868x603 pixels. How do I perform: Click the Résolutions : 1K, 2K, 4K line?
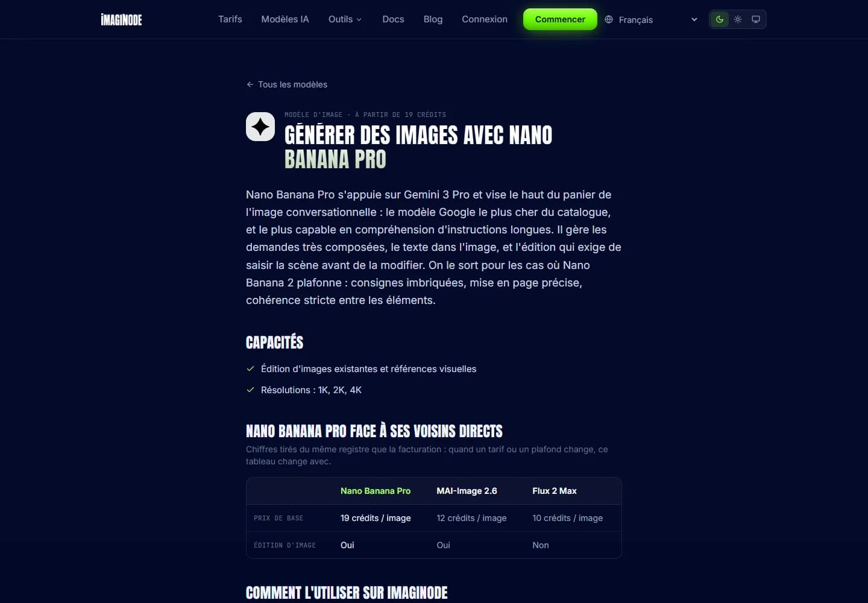(311, 390)
